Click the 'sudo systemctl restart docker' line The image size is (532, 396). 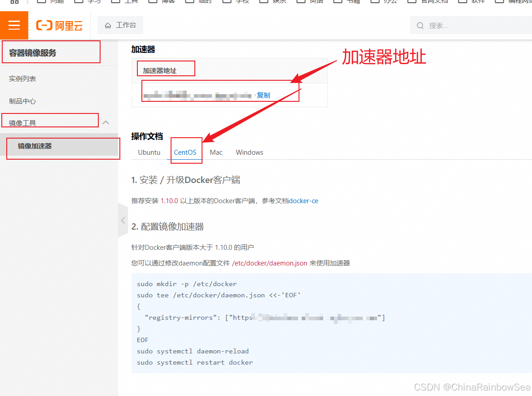[195, 362]
